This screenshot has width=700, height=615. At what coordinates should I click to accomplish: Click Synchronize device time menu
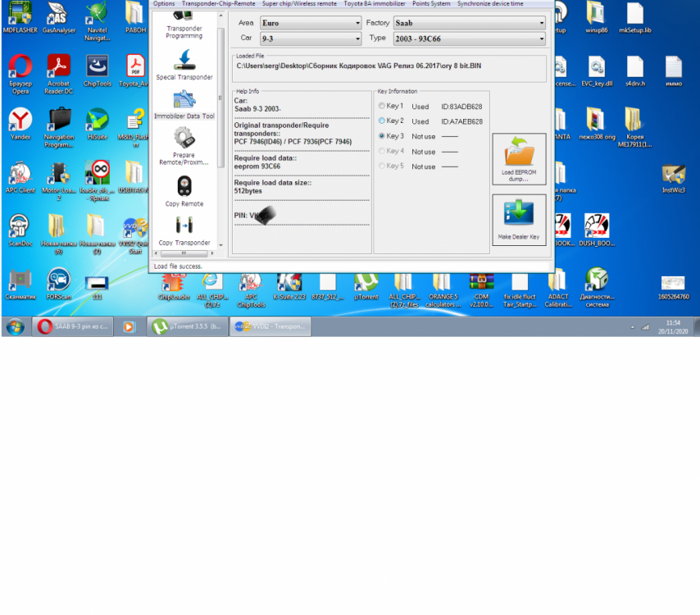(489, 3)
